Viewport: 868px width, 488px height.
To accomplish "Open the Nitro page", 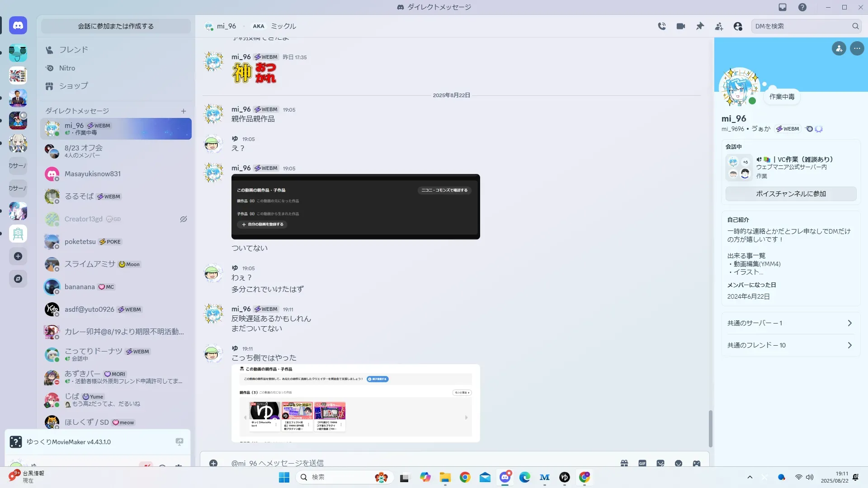I will [x=67, y=68].
